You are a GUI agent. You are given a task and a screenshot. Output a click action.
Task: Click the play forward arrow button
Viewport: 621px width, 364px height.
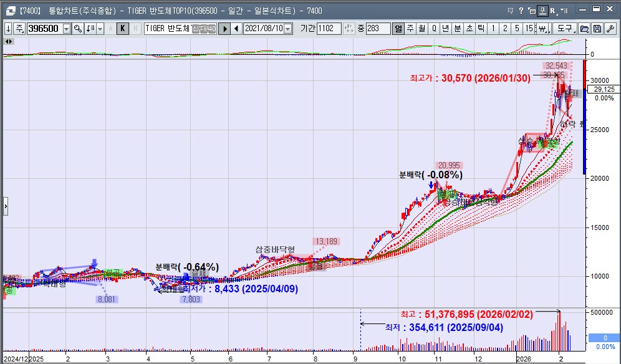(x=225, y=29)
